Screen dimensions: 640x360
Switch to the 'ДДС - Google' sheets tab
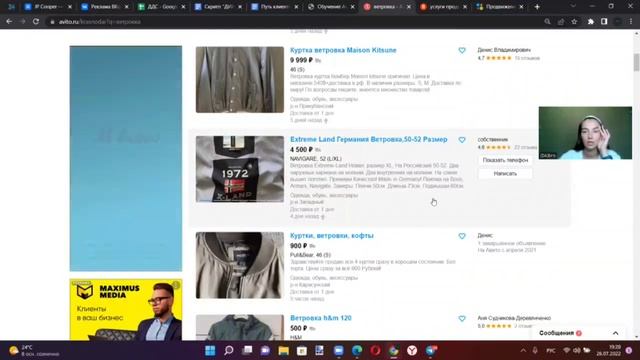coord(162,7)
